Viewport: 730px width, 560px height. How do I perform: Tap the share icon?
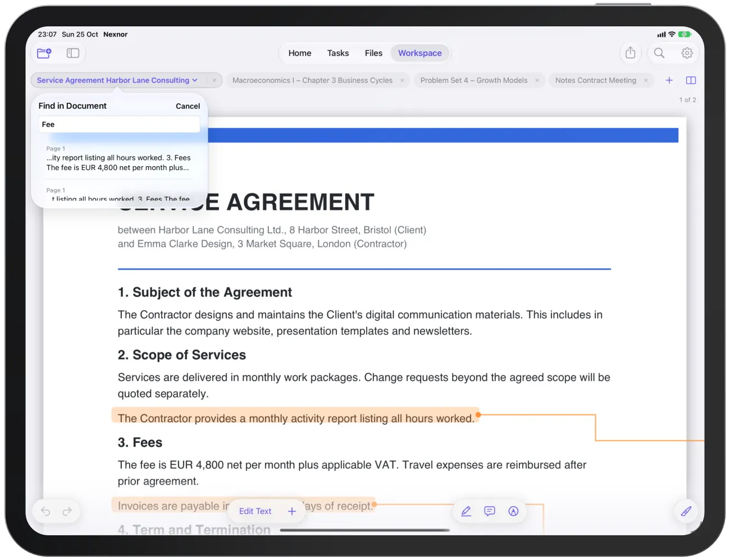[x=631, y=53]
